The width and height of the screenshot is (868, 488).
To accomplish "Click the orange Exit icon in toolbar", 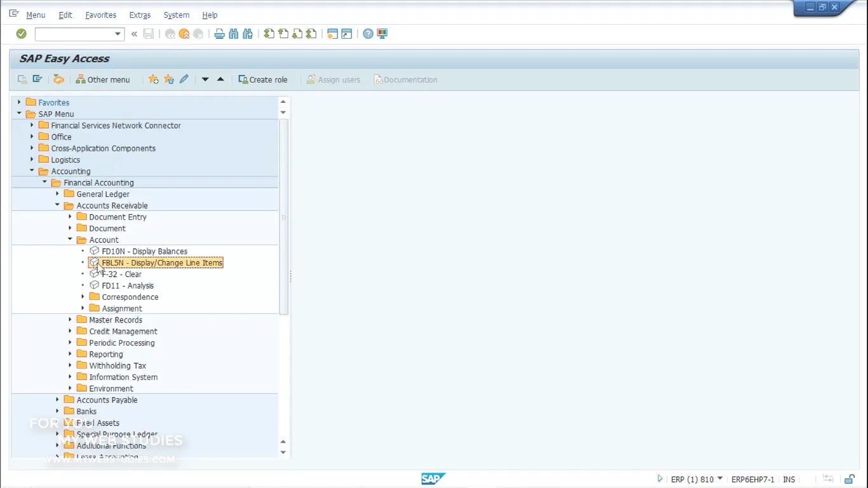I will 184,34.
